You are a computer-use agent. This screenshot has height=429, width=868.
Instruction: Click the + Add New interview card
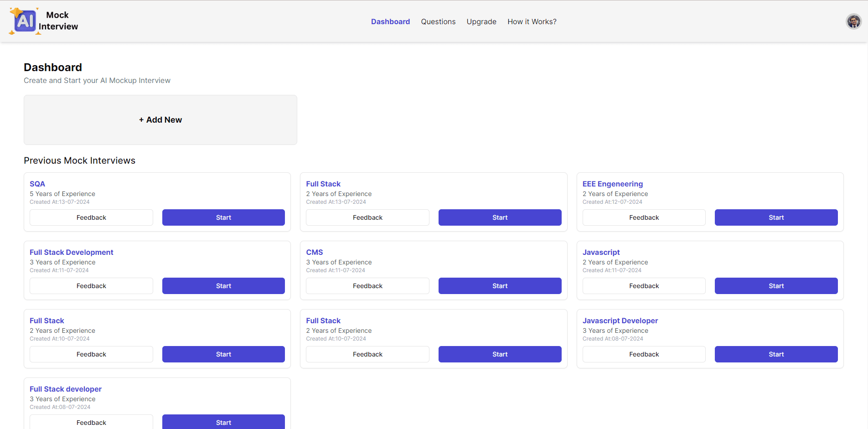(x=160, y=119)
